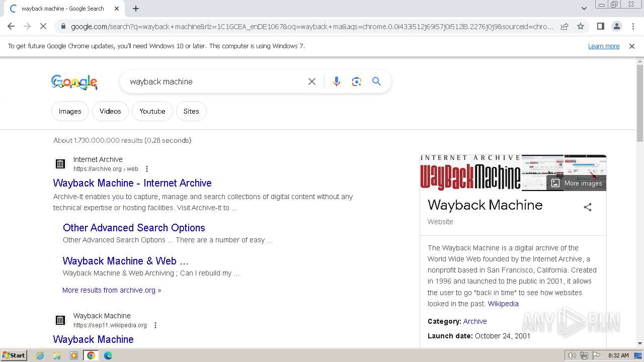This screenshot has height=362, width=644.
Task: Open a new tab with the plus button
Action: [136, 9]
